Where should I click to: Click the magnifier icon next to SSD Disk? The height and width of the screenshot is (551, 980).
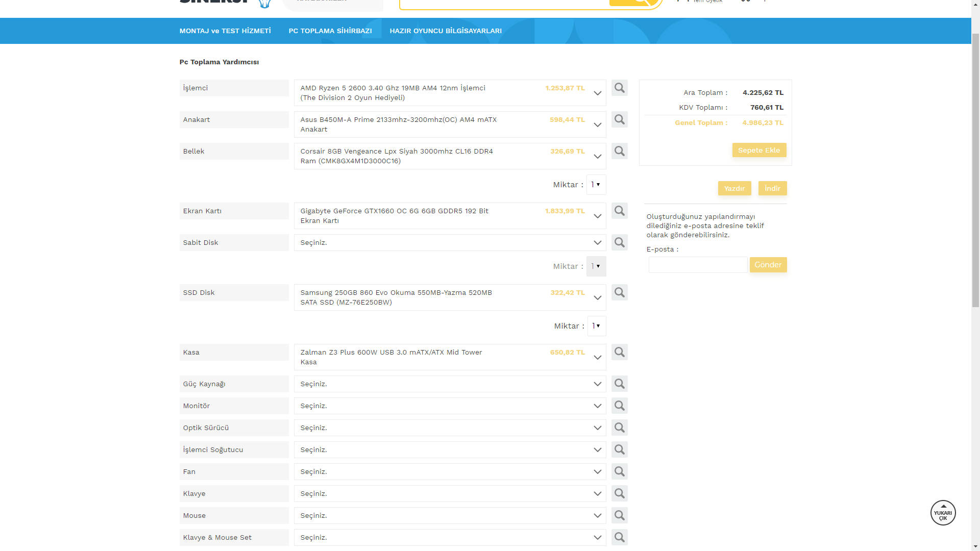619,292
